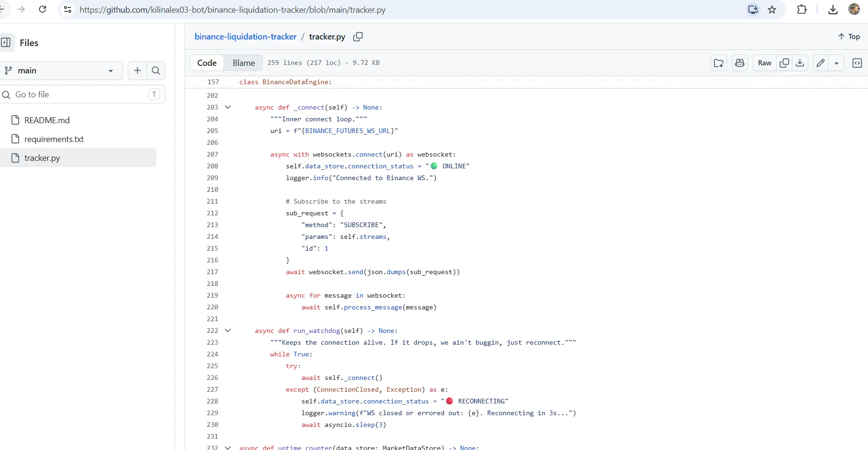Open symbols panel icon

tap(857, 63)
